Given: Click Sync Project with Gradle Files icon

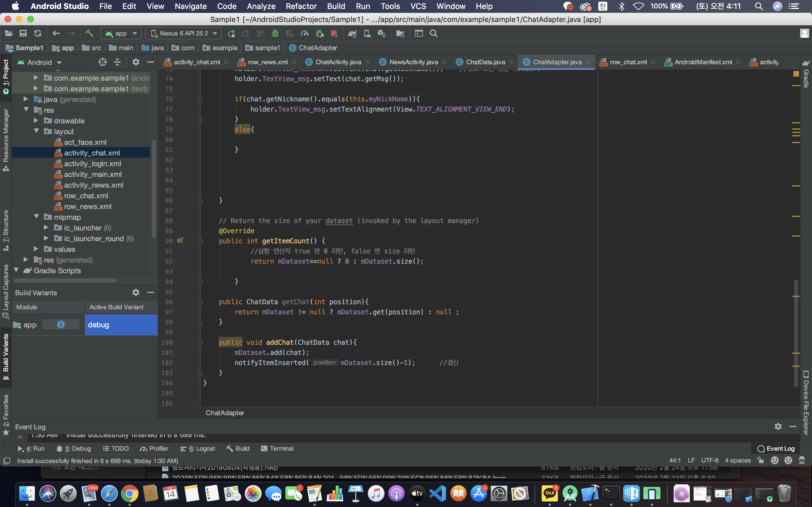Looking at the screenshot, I should [x=352, y=33].
